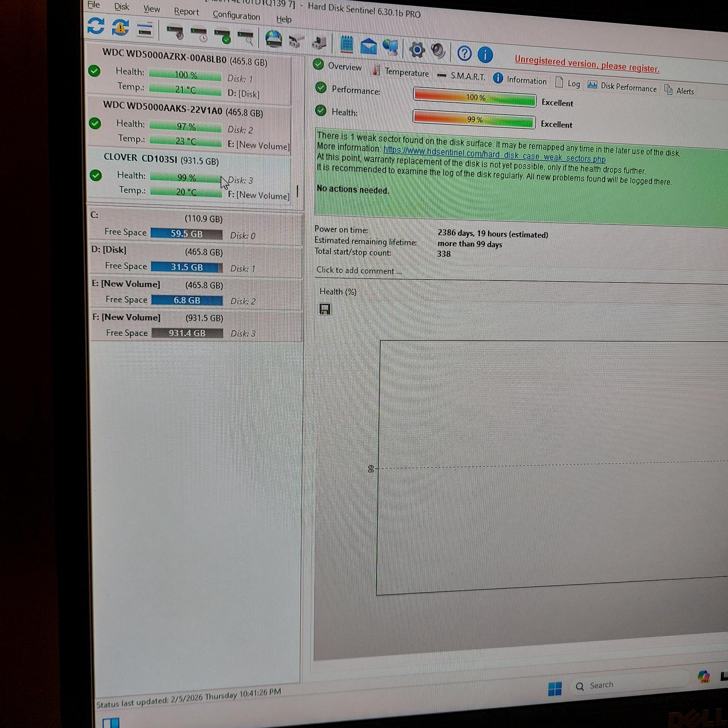Click the blue info About icon
Viewport: 728px width, 728px height.
[485, 55]
